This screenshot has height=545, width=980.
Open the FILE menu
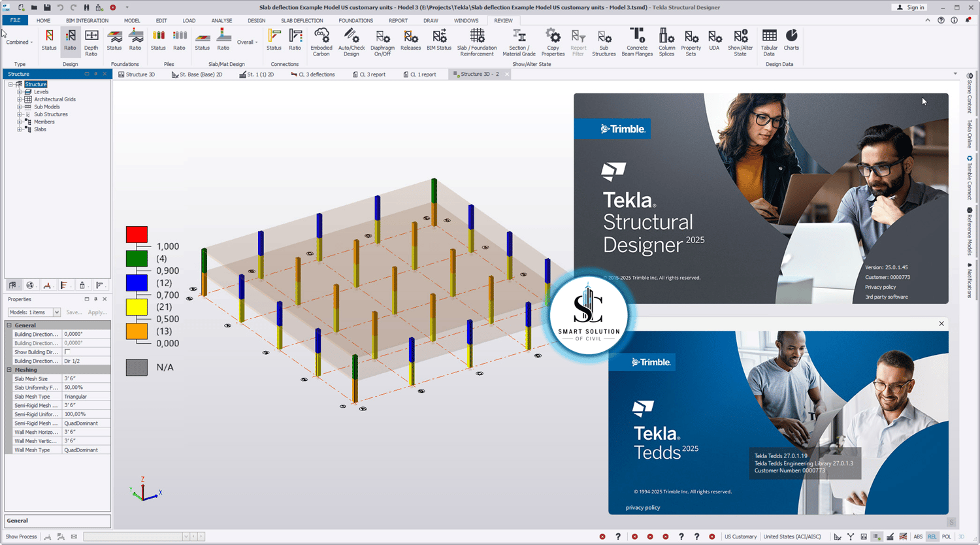pyautogui.click(x=15, y=20)
